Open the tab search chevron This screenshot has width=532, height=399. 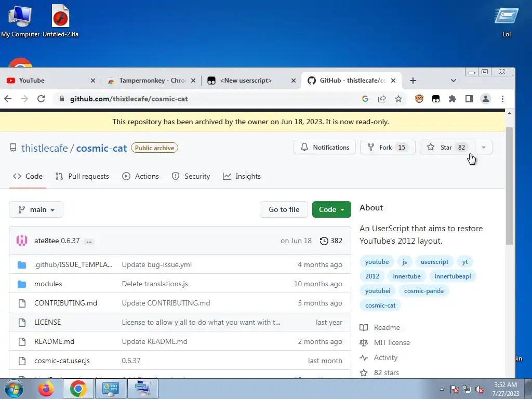click(453, 81)
